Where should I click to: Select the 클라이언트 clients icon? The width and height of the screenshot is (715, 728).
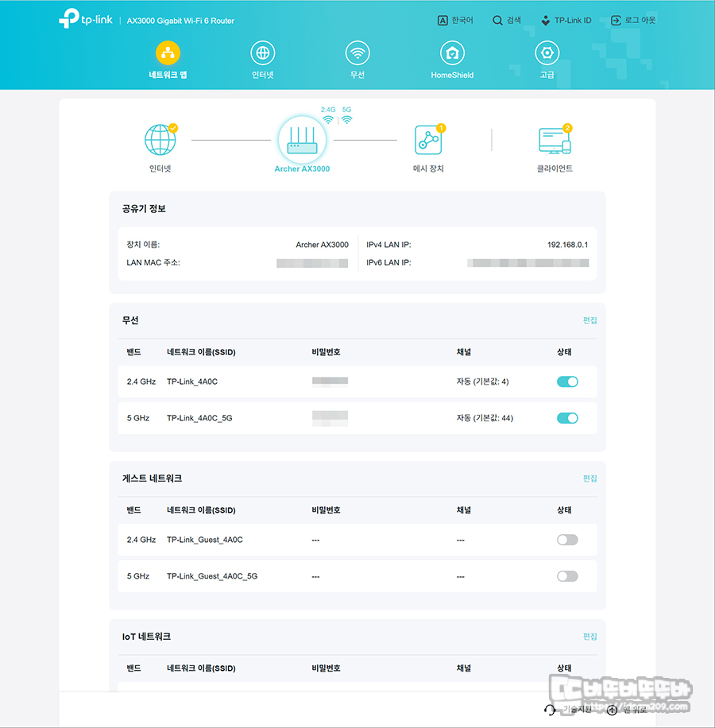[x=555, y=140]
